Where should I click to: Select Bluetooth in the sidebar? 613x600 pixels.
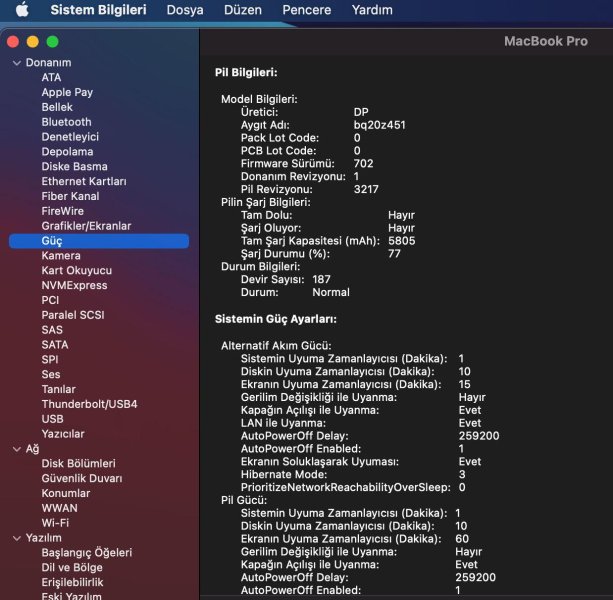(x=66, y=122)
